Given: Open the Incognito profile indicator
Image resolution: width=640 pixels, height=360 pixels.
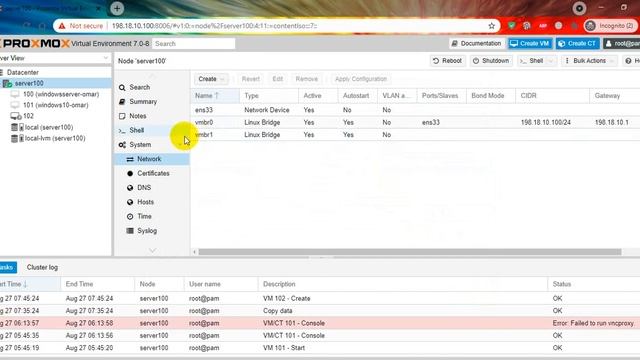Looking at the screenshot, I should 610,26.
